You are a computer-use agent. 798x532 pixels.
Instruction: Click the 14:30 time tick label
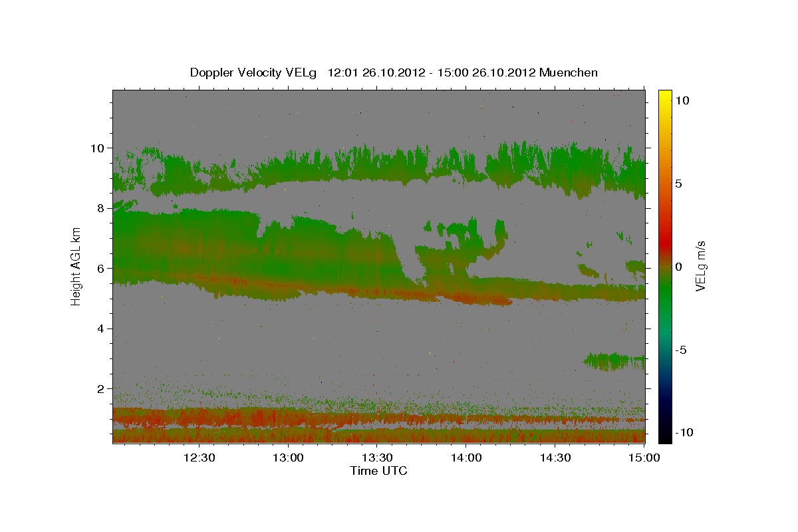[555, 458]
